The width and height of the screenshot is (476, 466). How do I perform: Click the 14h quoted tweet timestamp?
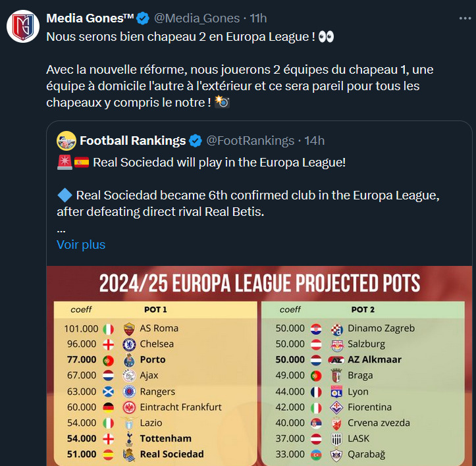point(315,141)
